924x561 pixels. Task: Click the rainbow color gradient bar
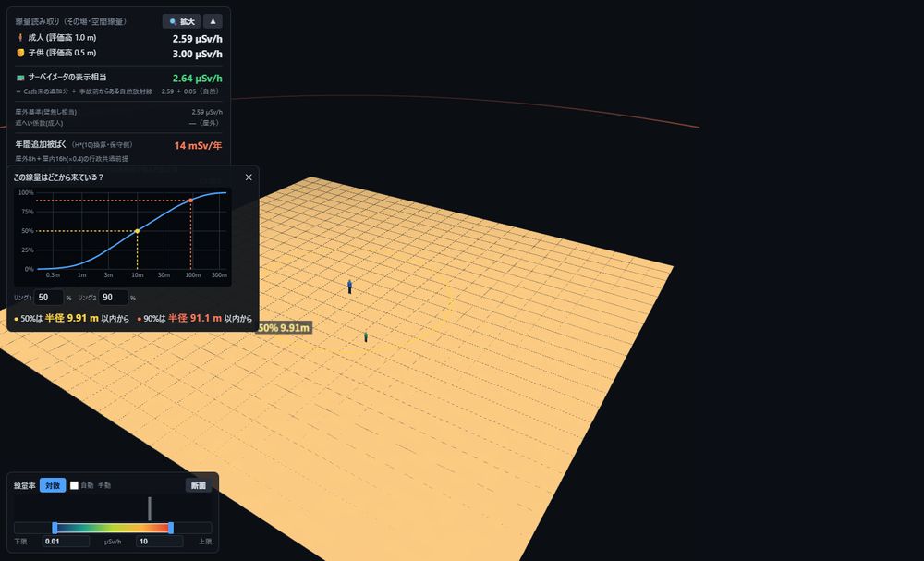113,528
